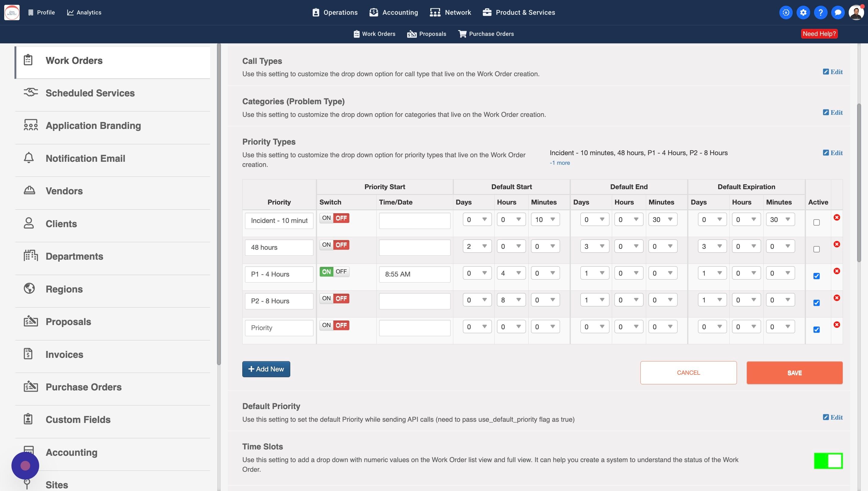Open the user avatar profile picture
This screenshot has width=868, height=491.
[x=856, y=12]
